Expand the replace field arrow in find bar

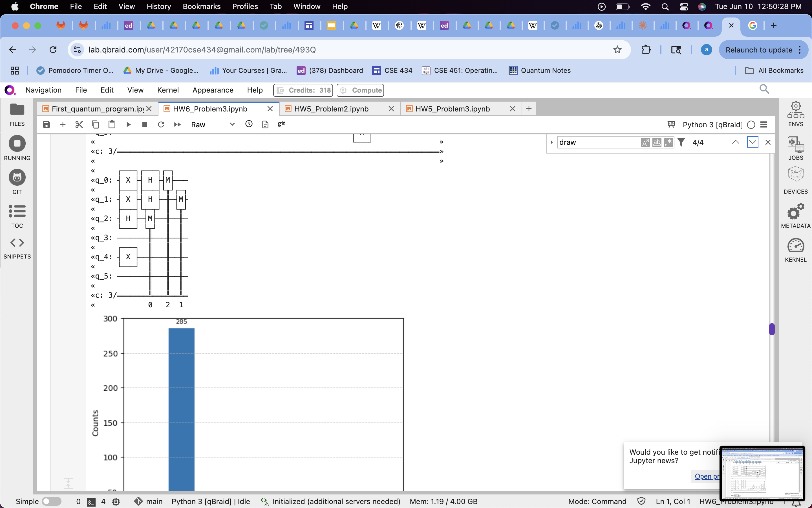[551, 143]
